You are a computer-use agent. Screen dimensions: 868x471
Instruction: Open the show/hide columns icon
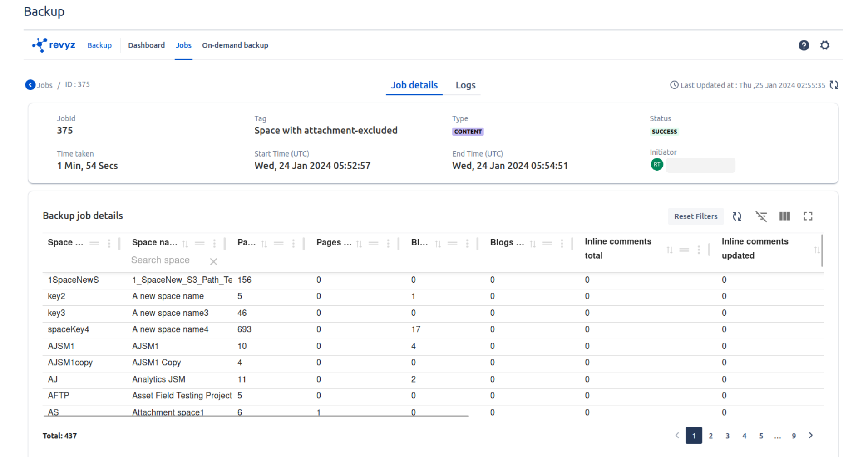[x=784, y=216]
